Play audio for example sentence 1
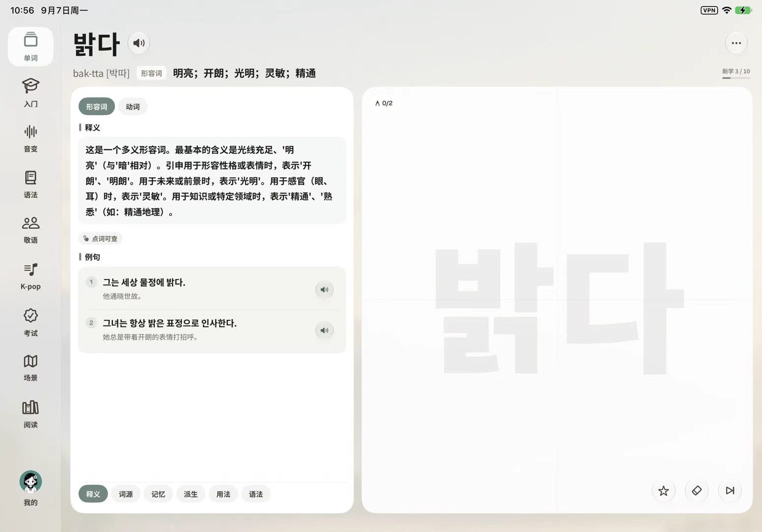This screenshot has height=532, width=762. 324,290
